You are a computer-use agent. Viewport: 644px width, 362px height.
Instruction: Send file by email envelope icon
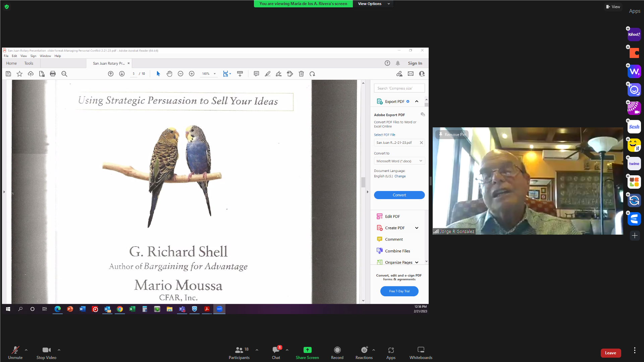click(411, 74)
